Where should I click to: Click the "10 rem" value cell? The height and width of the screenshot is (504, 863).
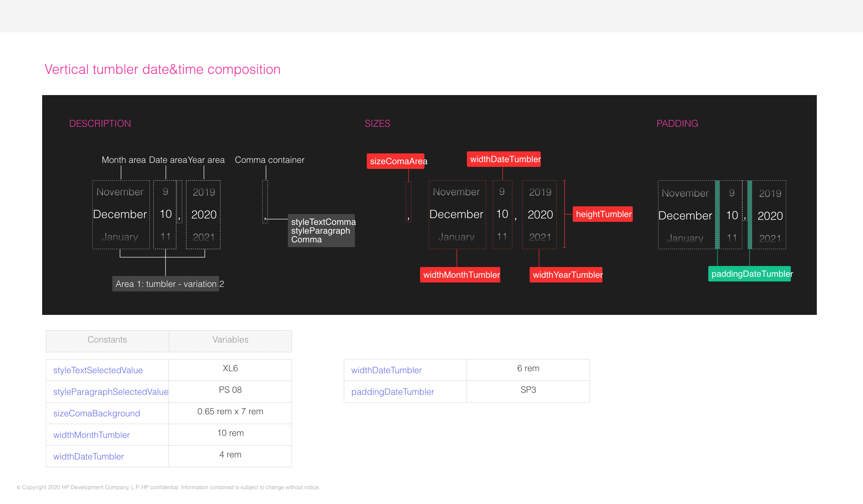pos(230,435)
